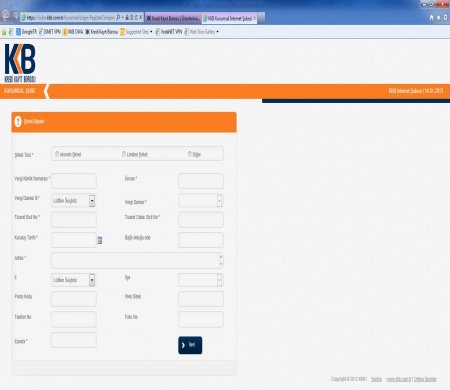
Task: Open the Vergi Dairesi dropdown
Action: tap(201, 201)
